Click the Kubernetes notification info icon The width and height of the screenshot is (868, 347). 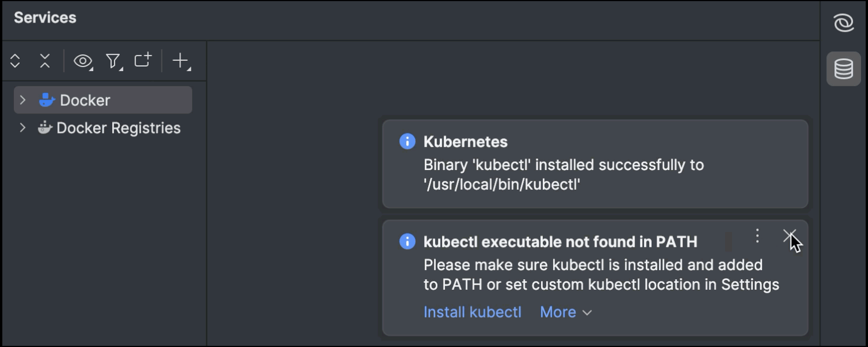407,142
